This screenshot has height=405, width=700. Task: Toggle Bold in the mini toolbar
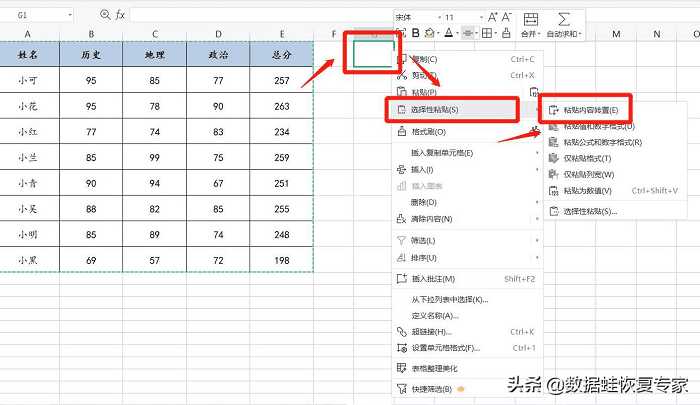click(416, 33)
